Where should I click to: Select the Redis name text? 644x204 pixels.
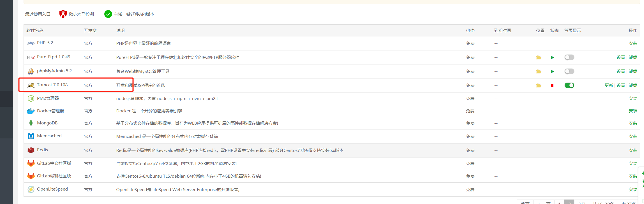pyautogui.click(x=42, y=150)
